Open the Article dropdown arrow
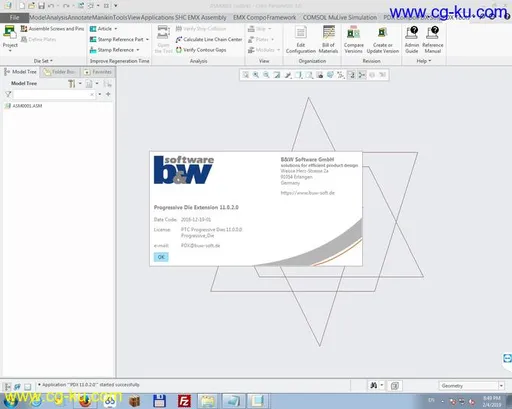 116,29
